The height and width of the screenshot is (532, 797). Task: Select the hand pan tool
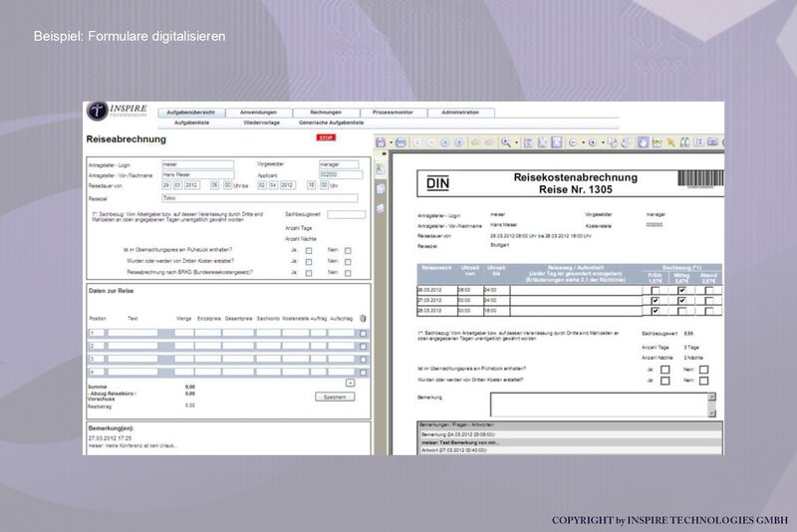643,142
